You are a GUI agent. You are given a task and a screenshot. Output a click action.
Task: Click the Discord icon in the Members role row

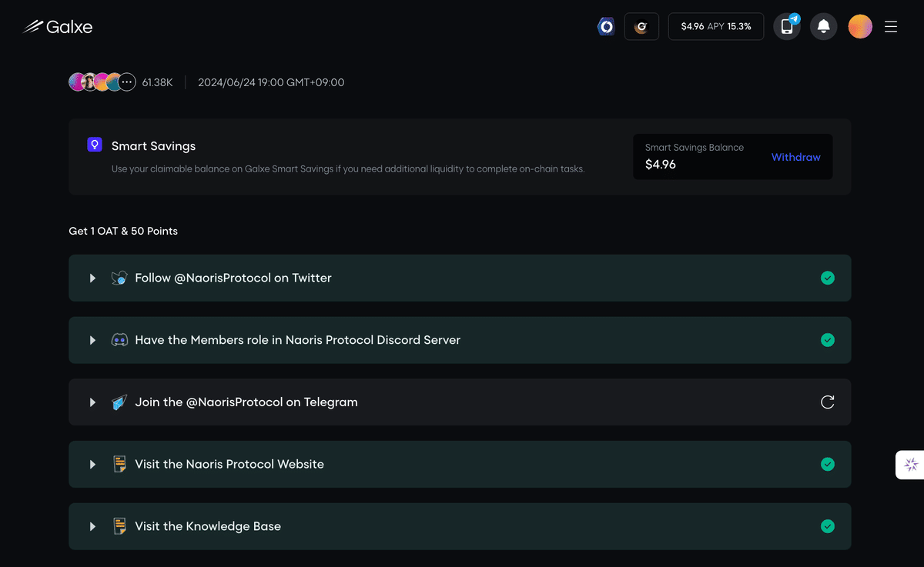pyautogui.click(x=119, y=340)
